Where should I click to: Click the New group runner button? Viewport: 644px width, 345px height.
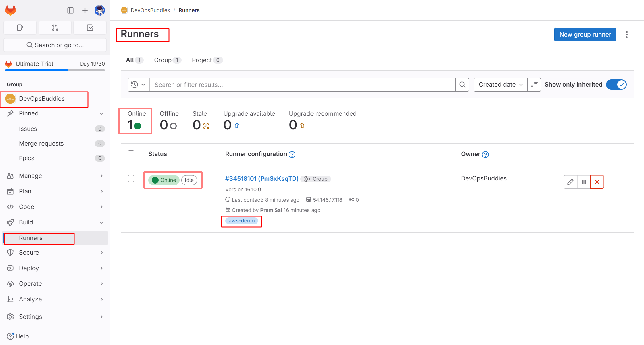(x=585, y=35)
